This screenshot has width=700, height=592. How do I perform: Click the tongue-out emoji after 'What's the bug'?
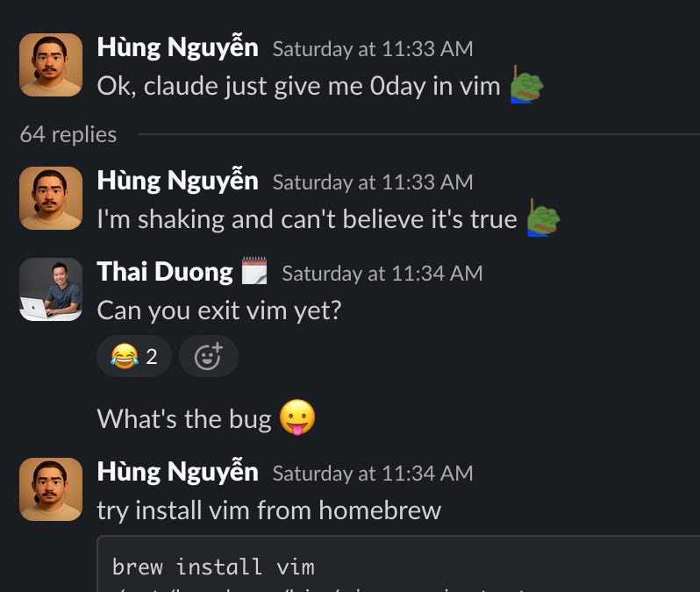pos(297,417)
